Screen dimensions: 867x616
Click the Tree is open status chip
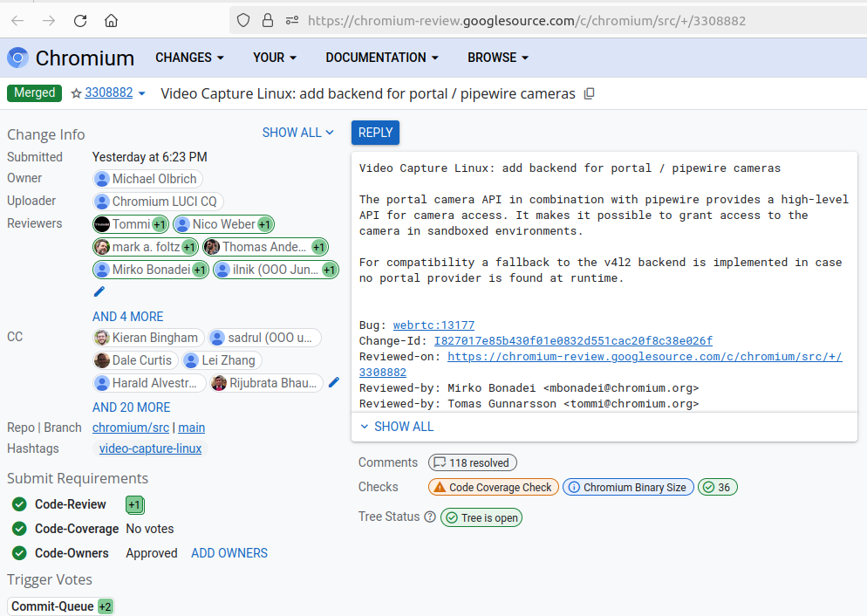(481, 517)
